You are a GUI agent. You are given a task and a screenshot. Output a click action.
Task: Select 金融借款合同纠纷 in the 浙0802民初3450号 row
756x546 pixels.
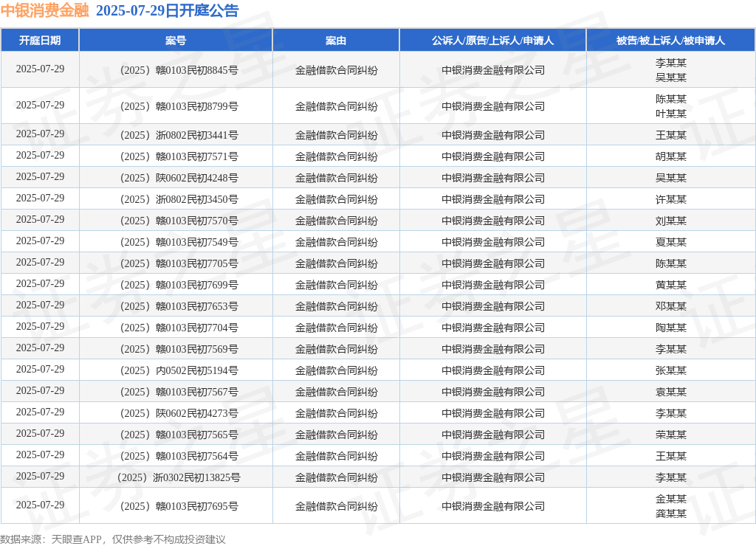coord(336,199)
